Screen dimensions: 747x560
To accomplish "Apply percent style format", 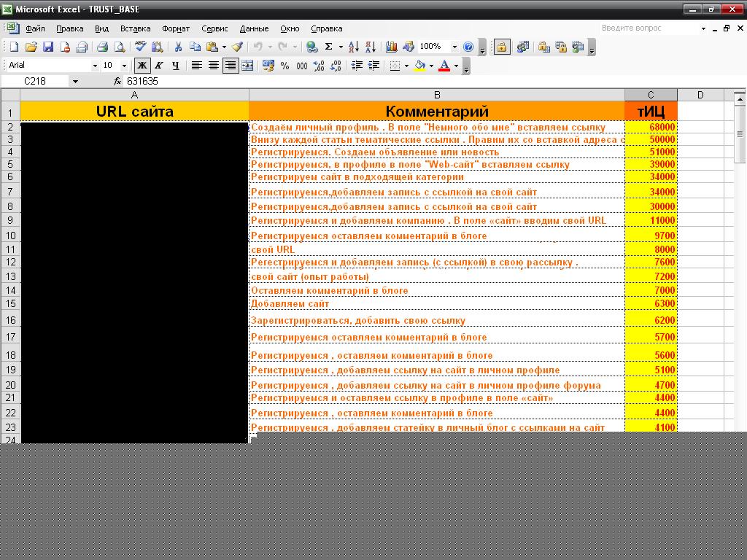I will click(285, 65).
